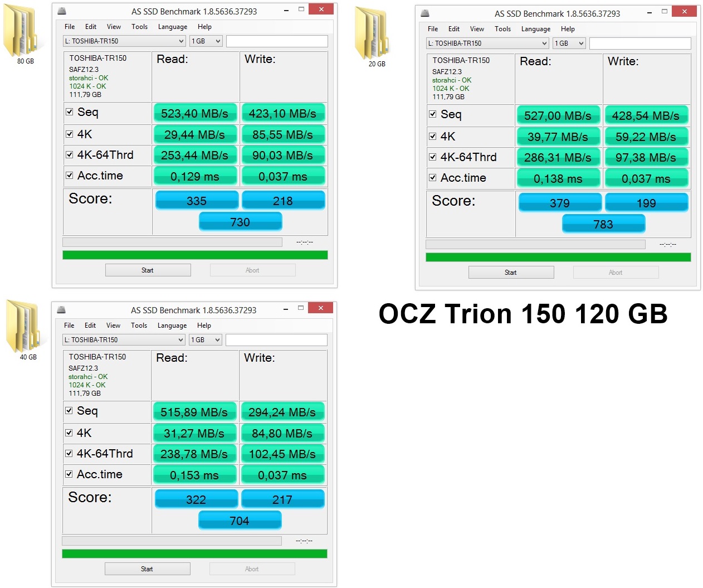Click Start in the top-left benchmark window
Screen dimensions: 703x588
pyautogui.click(x=148, y=270)
